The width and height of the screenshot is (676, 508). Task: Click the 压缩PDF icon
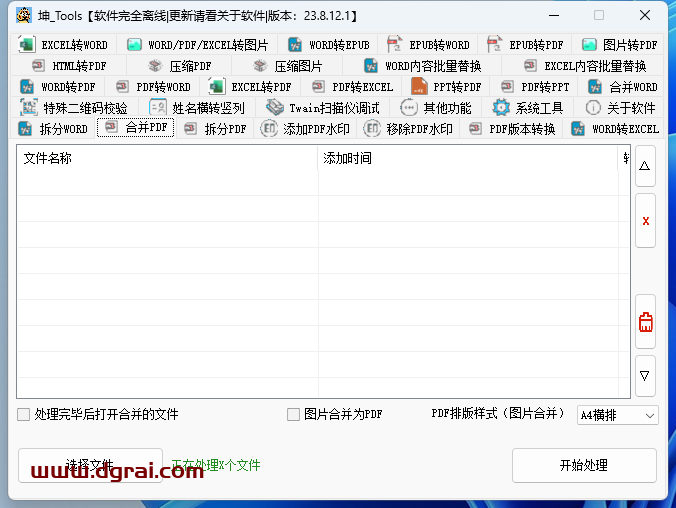coord(155,66)
